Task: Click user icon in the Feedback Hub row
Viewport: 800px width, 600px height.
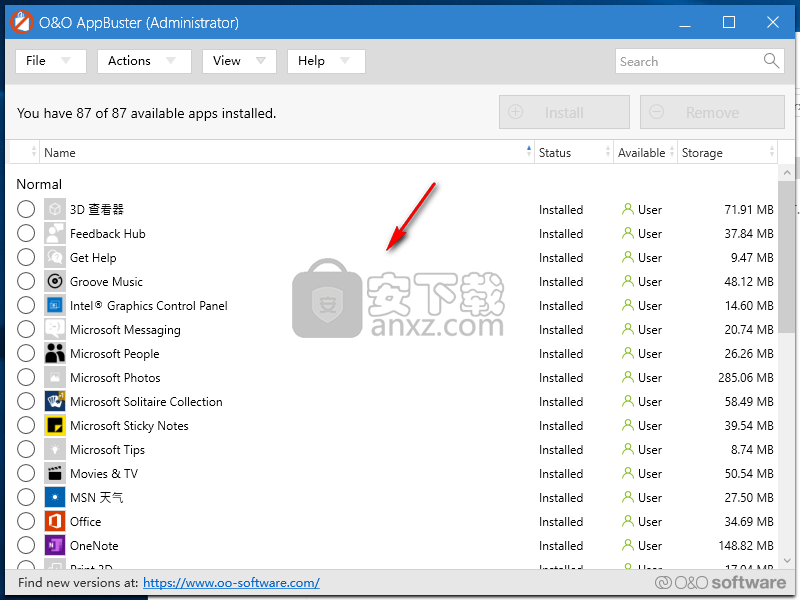Action: [x=628, y=233]
